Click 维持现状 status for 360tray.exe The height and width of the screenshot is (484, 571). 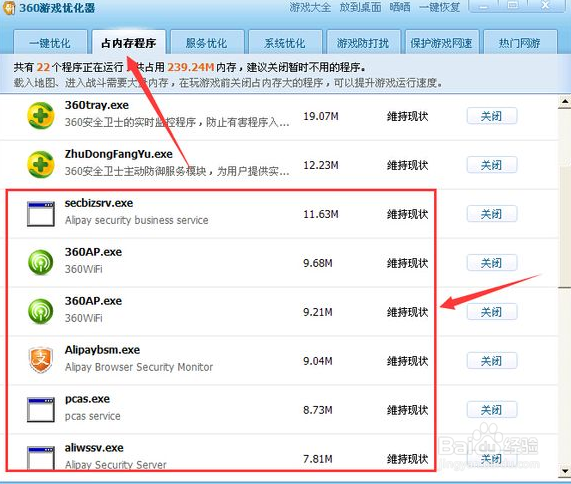[407, 117]
